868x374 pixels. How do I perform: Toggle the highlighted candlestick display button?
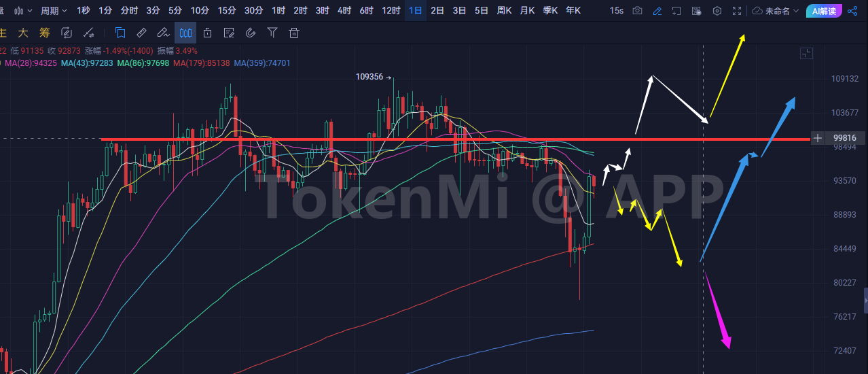(x=185, y=33)
